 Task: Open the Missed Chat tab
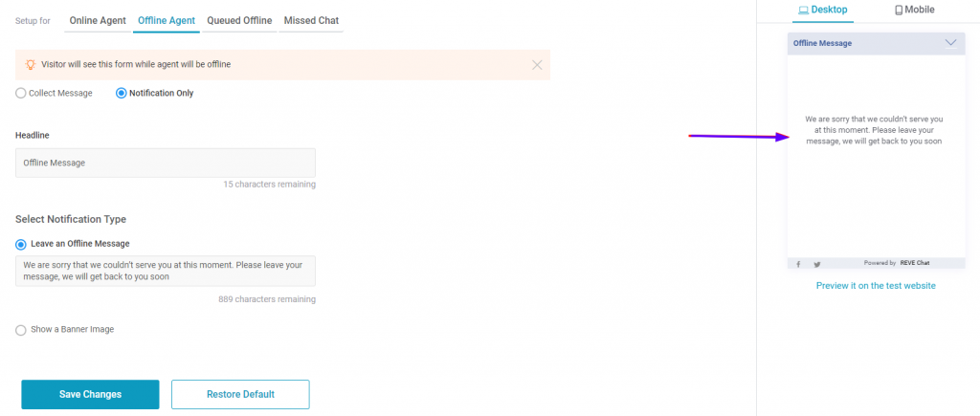(311, 21)
